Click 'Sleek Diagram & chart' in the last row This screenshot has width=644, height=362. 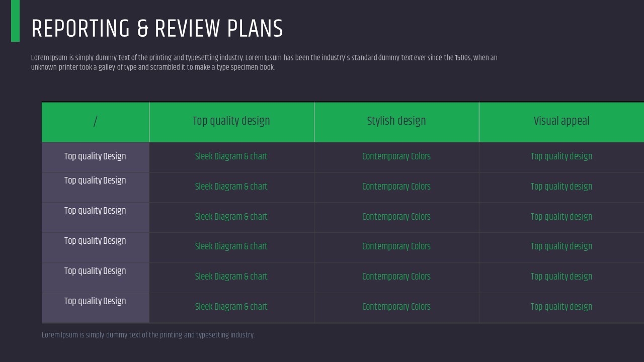tap(231, 307)
